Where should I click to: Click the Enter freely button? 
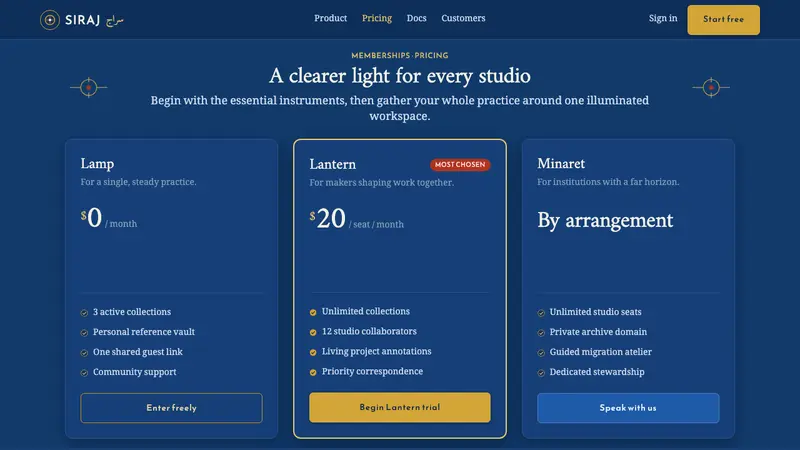click(x=171, y=408)
